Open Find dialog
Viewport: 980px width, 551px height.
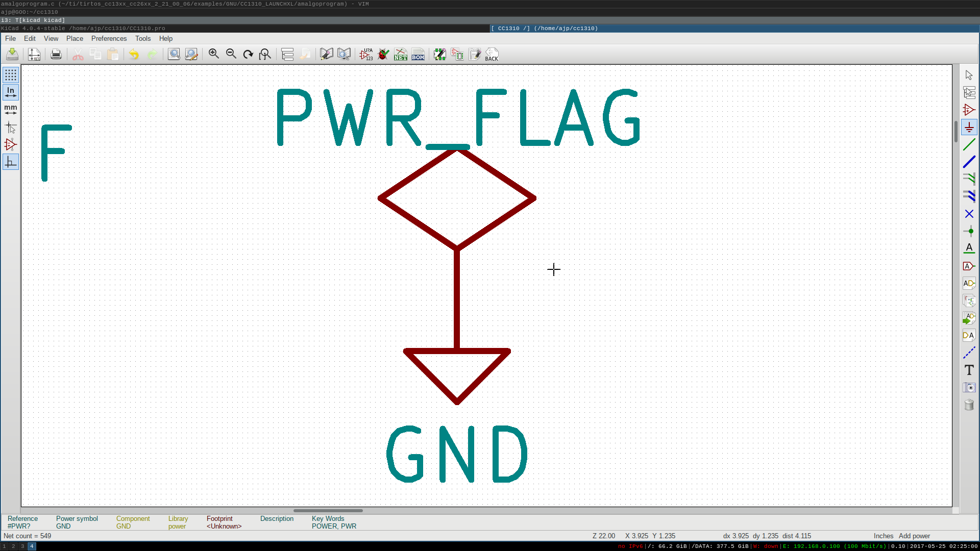[x=174, y=54]
